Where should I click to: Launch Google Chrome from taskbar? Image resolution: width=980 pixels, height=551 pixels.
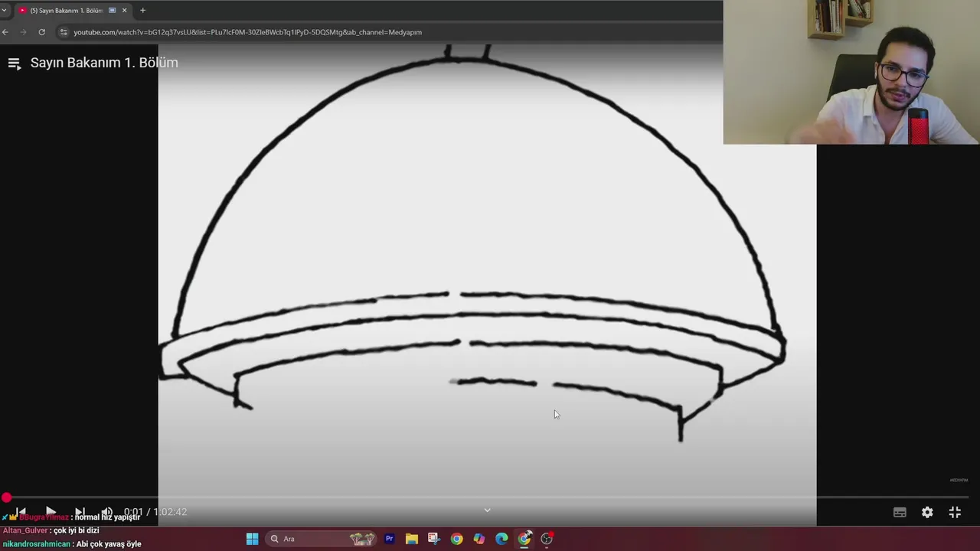[x=456, y=539]
